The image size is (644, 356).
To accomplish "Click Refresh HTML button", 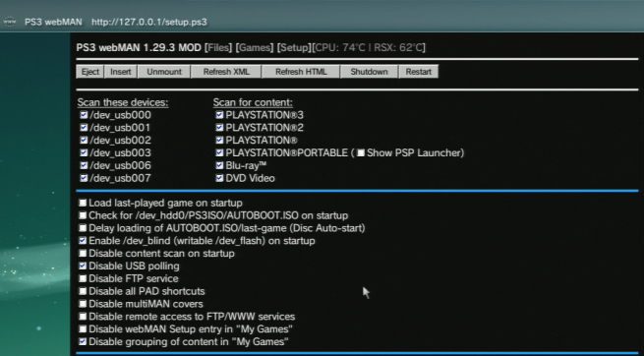I will click(301, 72).
